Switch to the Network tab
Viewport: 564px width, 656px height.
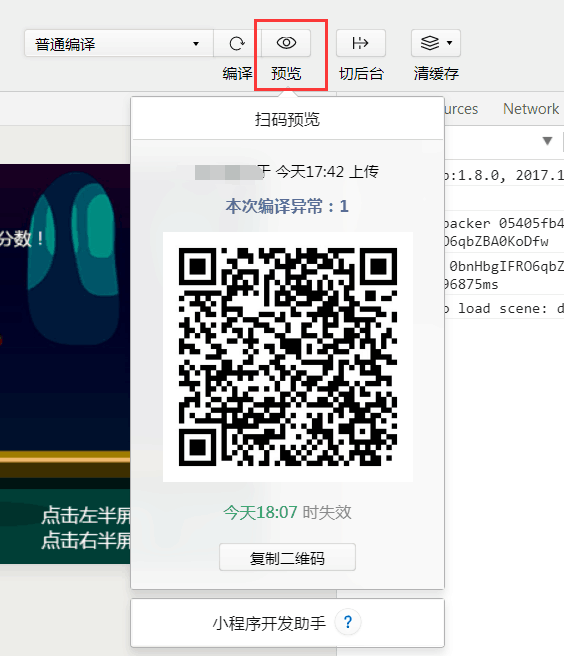(x=531, y=109)
